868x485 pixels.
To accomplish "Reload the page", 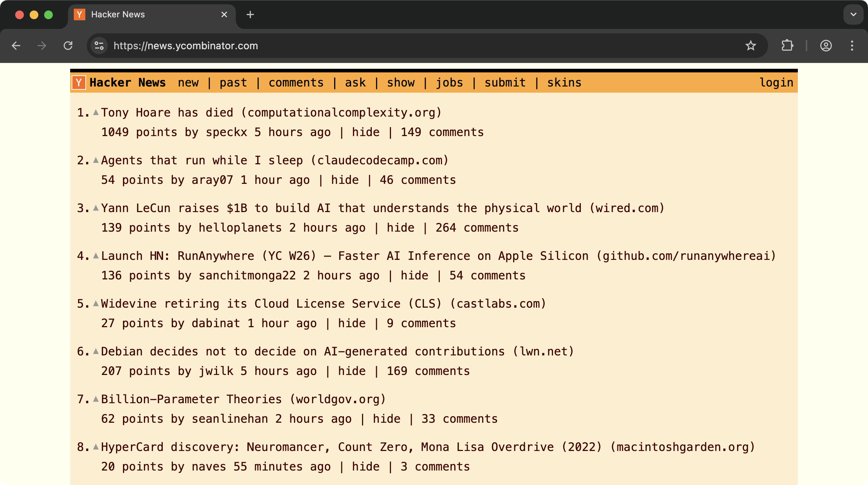I will [x=68, y=46].
